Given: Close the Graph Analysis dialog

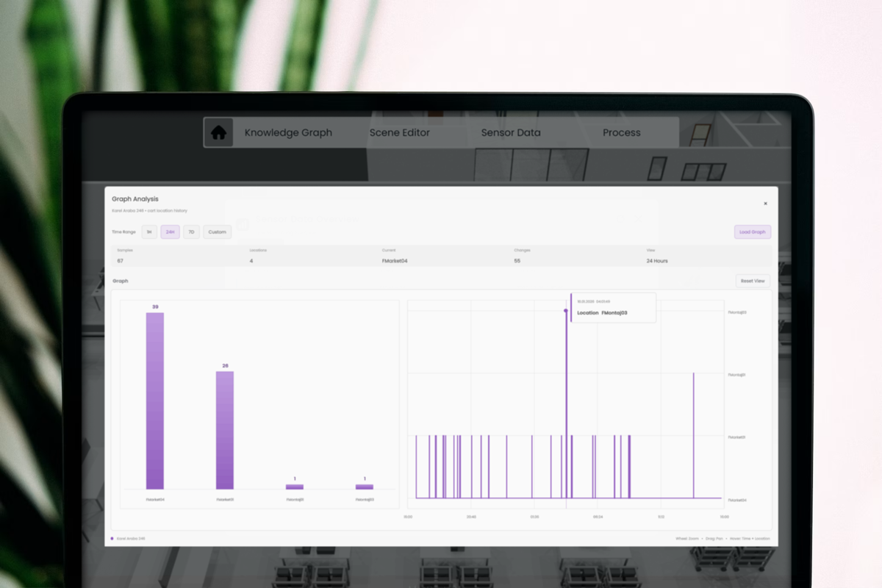Looking at the screenshot, I should tap(765, 204).
